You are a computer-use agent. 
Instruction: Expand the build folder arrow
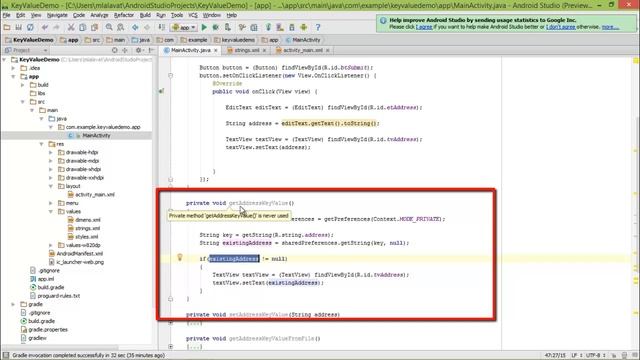pyautogui.click(x=23, y=85)
